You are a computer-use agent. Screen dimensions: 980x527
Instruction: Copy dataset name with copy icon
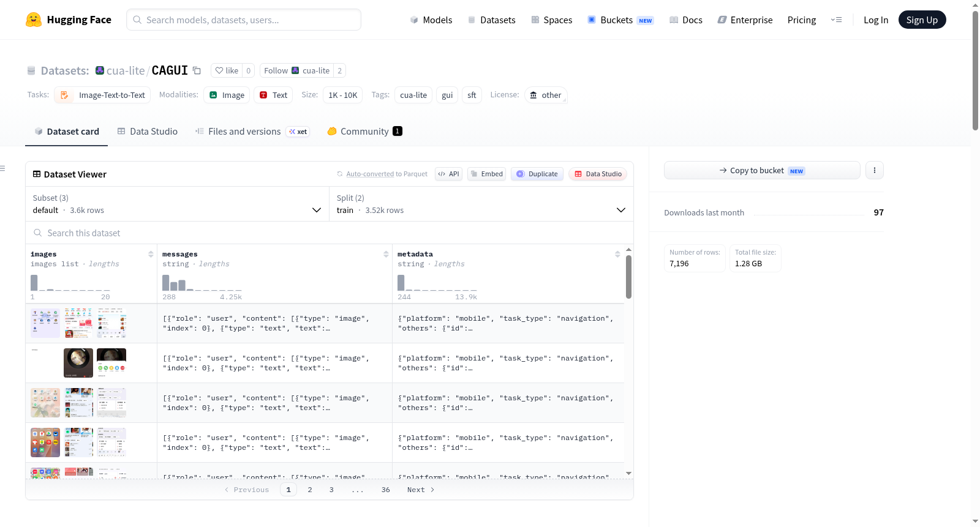(197, 70)
